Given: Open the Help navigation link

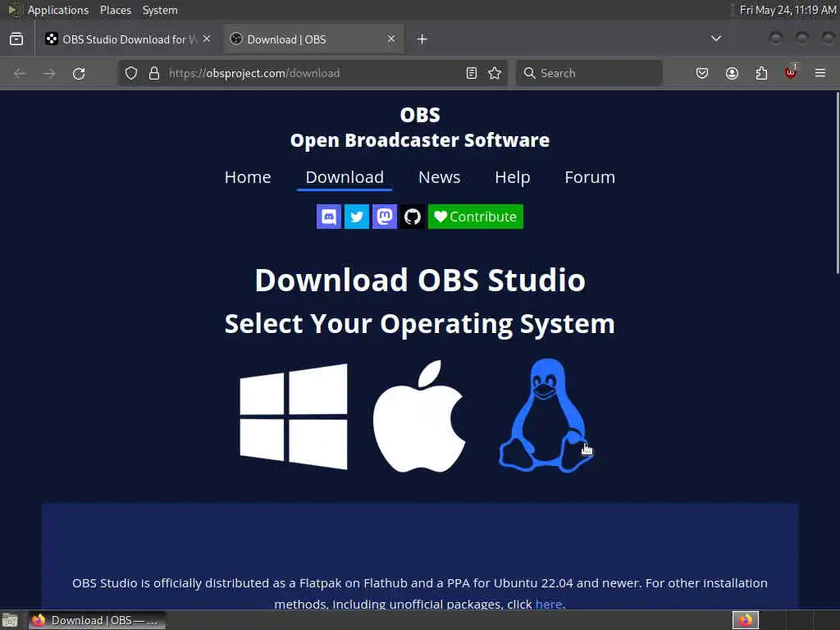Looking at the screenshot, I should pyautogui.click(x=513, y=177).
